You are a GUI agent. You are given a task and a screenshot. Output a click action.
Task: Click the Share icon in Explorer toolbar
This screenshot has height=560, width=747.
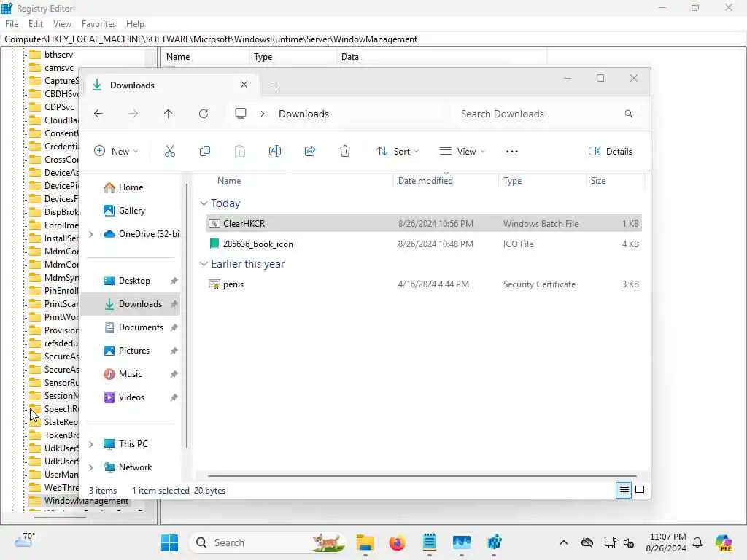[x=310, y=152]
